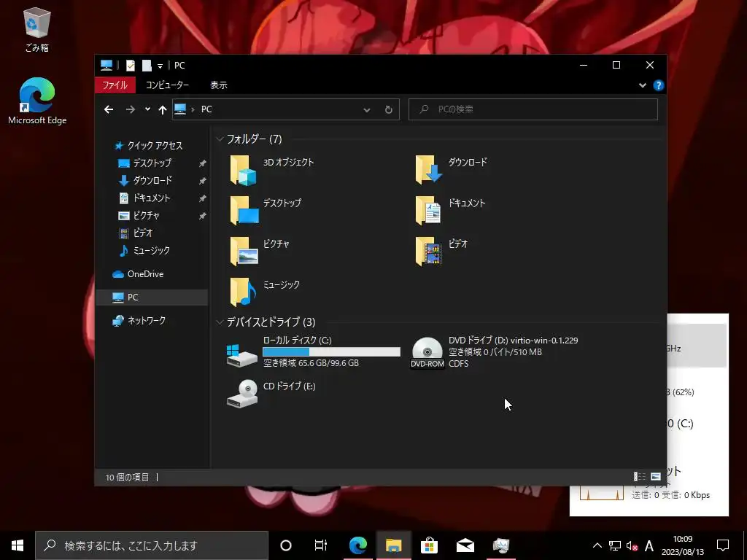Open Task Manager from taskbar
Image resolution: width=747 pixels, height=560 pixels.
click(x=500, y=545)
